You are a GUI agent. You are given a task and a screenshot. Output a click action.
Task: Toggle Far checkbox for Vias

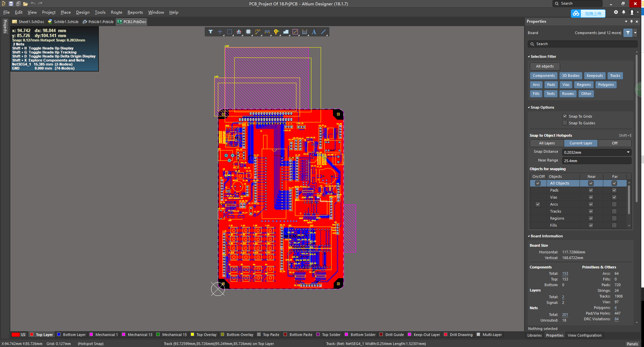coord(614,197)
